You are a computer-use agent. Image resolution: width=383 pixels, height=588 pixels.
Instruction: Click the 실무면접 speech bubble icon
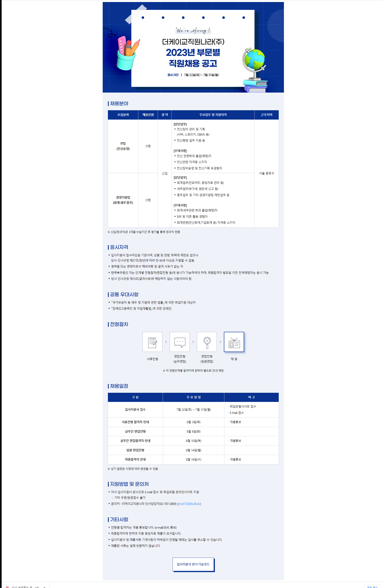coord(179,342)
